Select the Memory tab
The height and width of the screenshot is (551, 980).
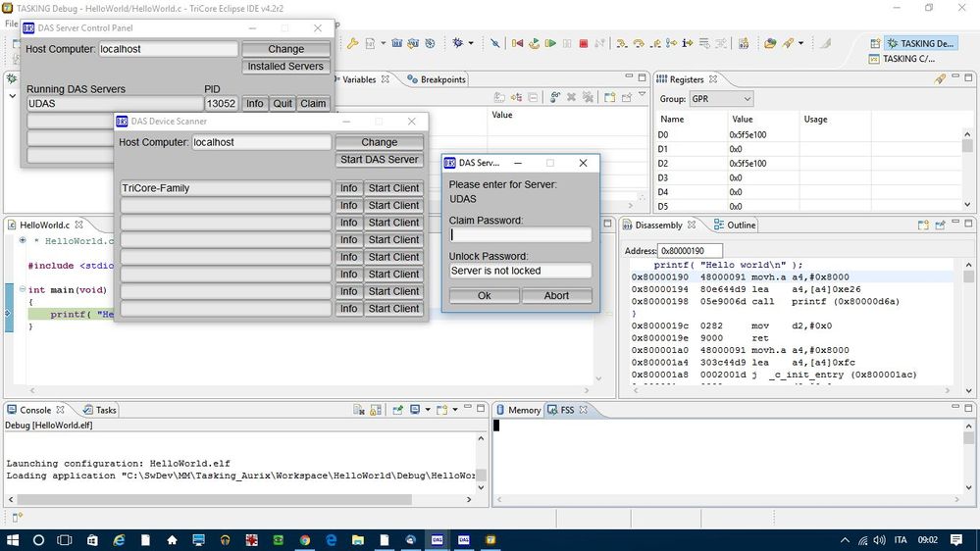pyautogui.click(x=518, y=410)
